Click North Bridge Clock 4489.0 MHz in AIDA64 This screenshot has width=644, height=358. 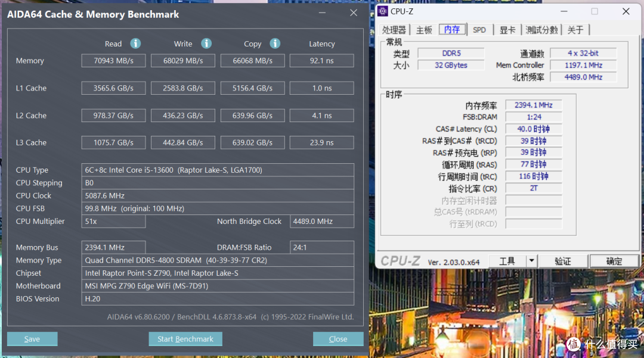[x=321, y=222]
